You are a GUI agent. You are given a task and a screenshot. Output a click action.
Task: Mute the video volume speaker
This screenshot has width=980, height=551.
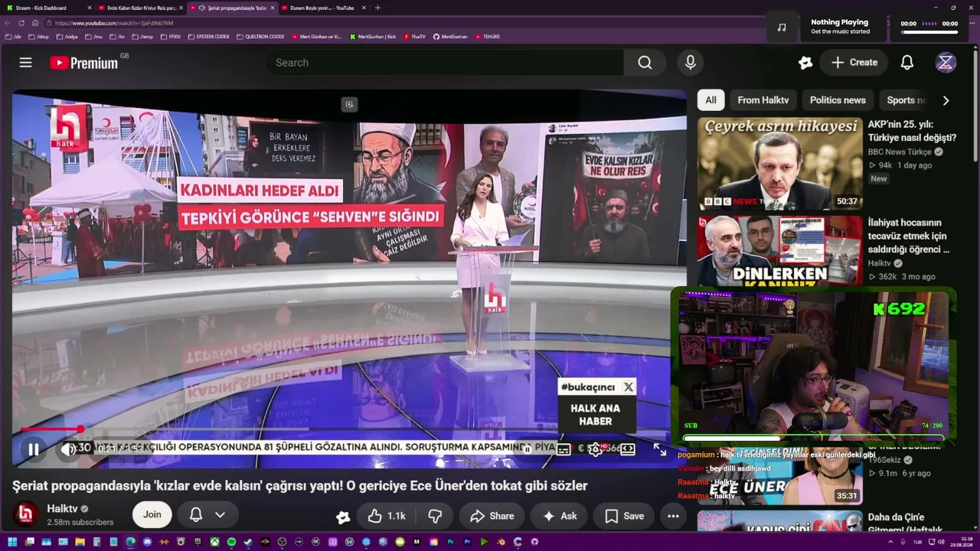pos(68,449)
